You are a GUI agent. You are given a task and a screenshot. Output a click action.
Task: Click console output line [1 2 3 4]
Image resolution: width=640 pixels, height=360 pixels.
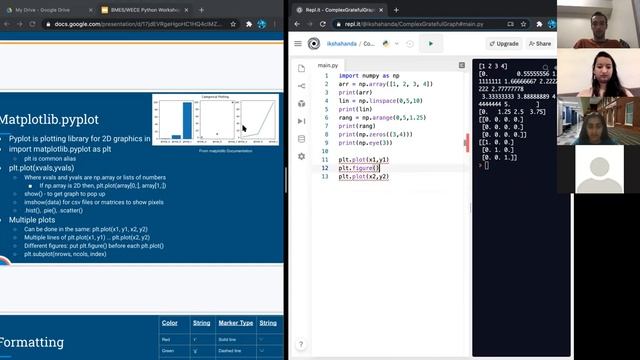(x=493, y=66)
